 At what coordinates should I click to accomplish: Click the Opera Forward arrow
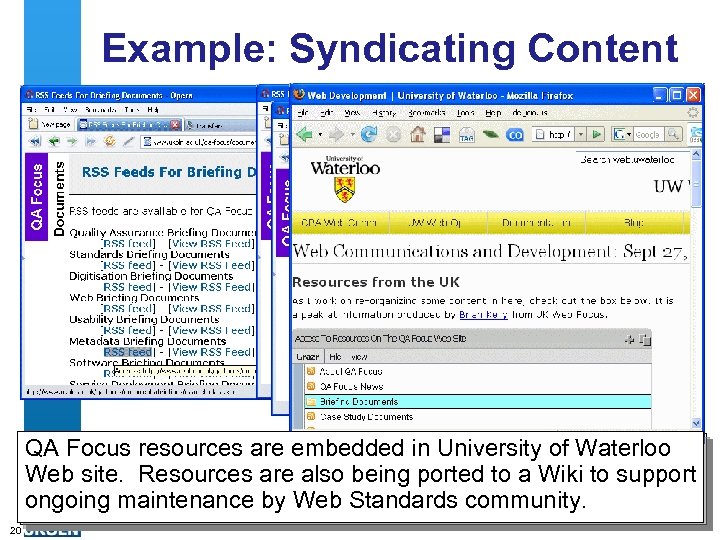(x=72, y=141)
